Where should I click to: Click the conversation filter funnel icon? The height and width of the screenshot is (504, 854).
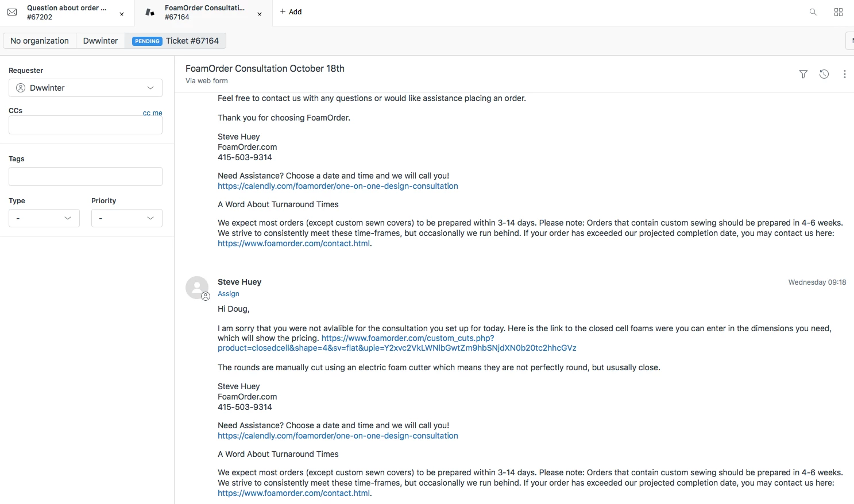pos(803,74)
